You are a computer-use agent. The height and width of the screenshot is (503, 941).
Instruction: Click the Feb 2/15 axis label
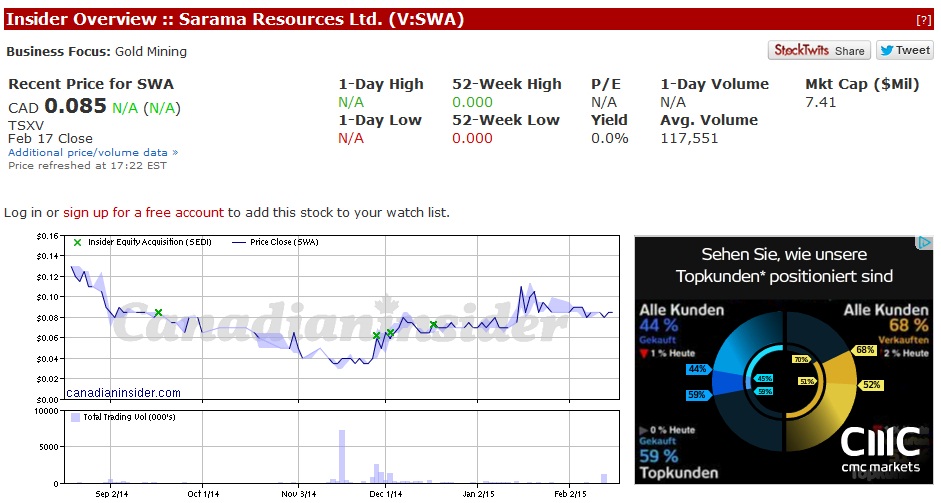570,494
